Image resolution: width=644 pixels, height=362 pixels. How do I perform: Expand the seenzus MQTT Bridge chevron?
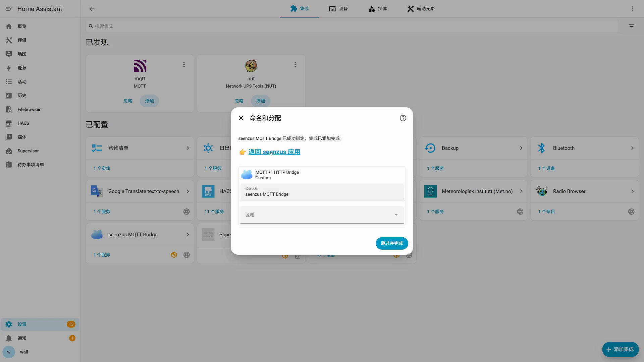pos(187,235)
